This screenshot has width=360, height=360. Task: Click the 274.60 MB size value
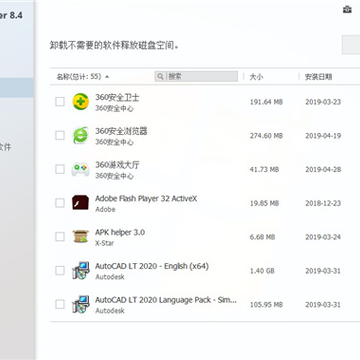pos(266,136)
